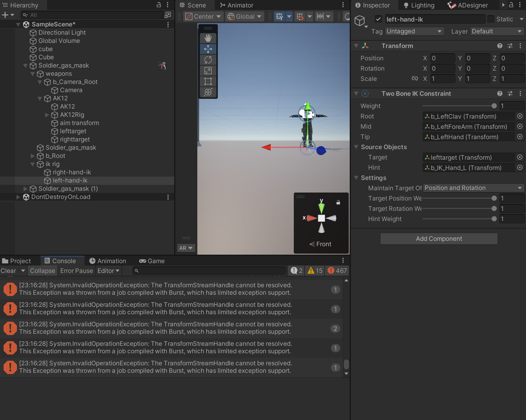Click the Transform component help icon
This screenshot has width=526, height=420.
tap(500, 46)
